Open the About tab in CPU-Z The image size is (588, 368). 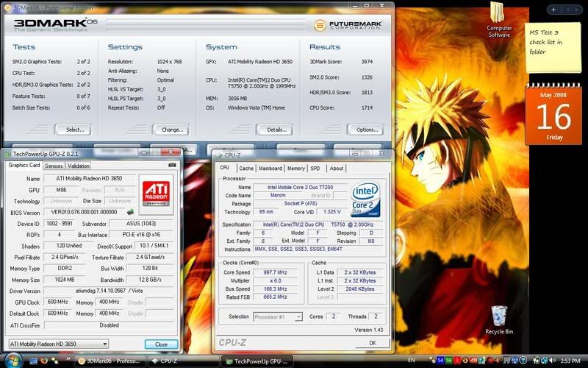click(x=337, y=169)
